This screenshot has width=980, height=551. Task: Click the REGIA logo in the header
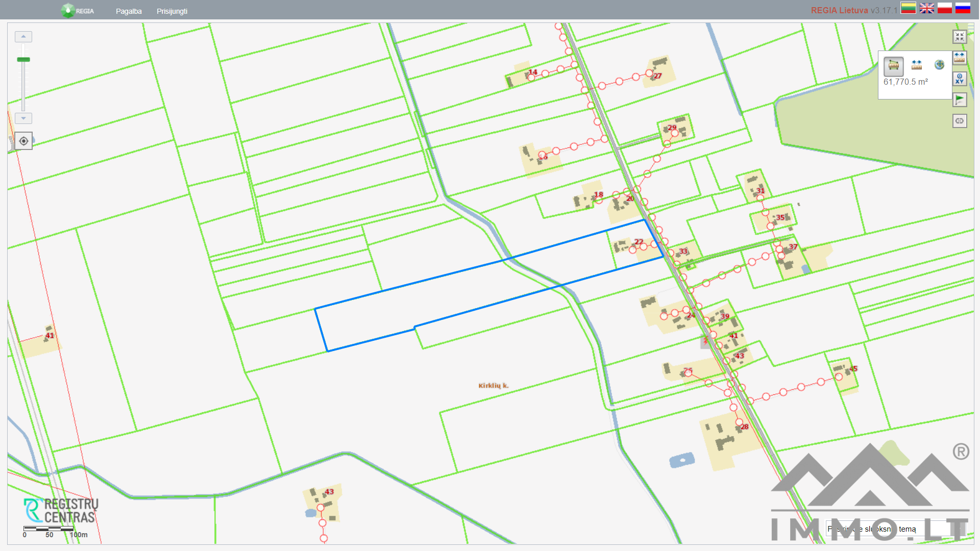pos(78,11)
